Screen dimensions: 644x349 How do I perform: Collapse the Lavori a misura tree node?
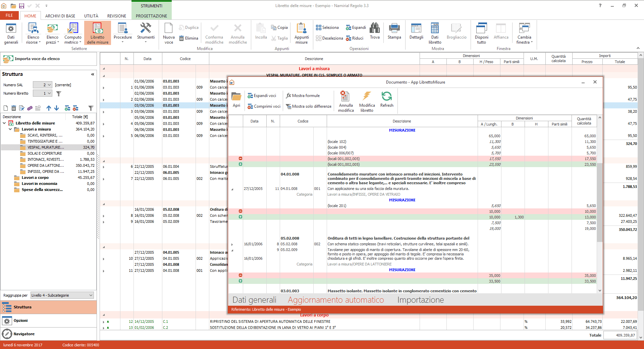(10, 129)
